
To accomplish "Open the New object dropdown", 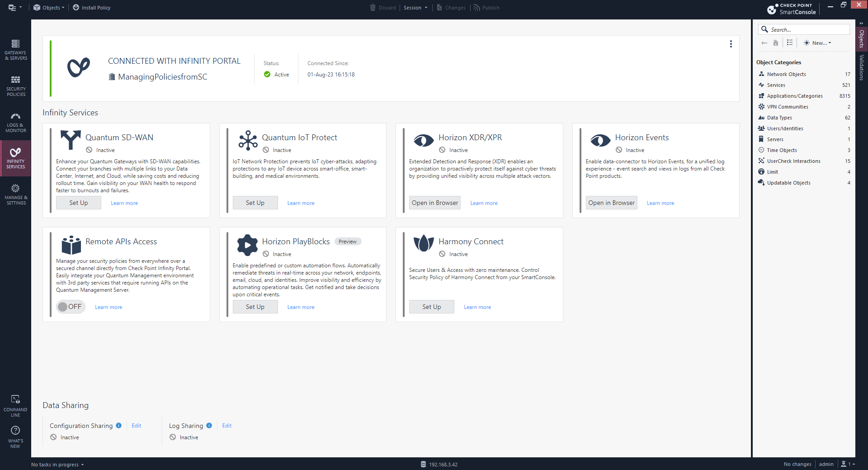I will (817, 43).
